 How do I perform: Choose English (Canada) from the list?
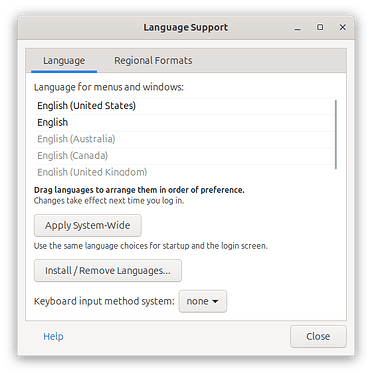tap(184, 156)
